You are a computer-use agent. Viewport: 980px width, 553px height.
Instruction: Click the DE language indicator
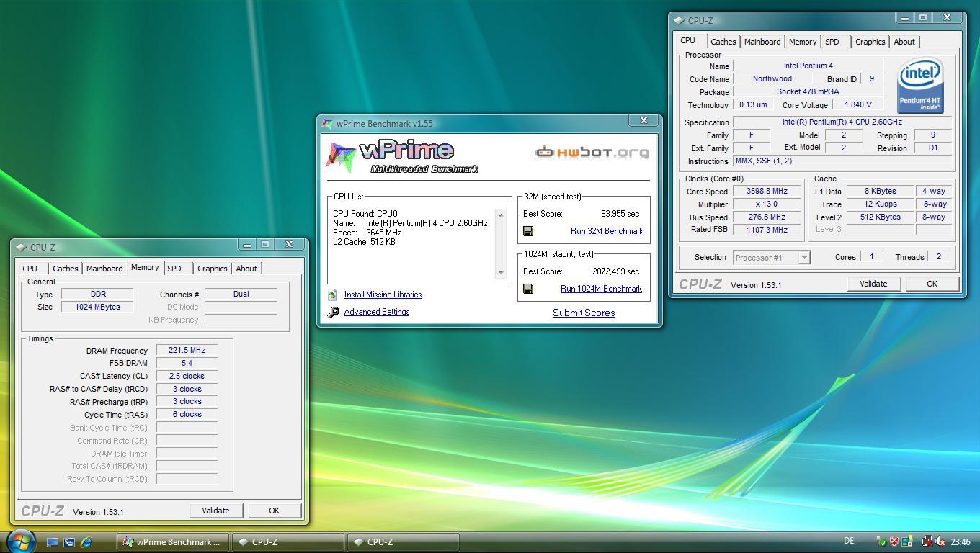(848, 541)
